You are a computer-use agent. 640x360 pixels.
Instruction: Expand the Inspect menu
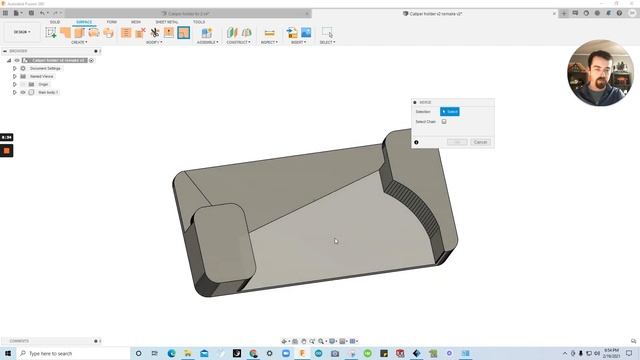pos(269,42)
